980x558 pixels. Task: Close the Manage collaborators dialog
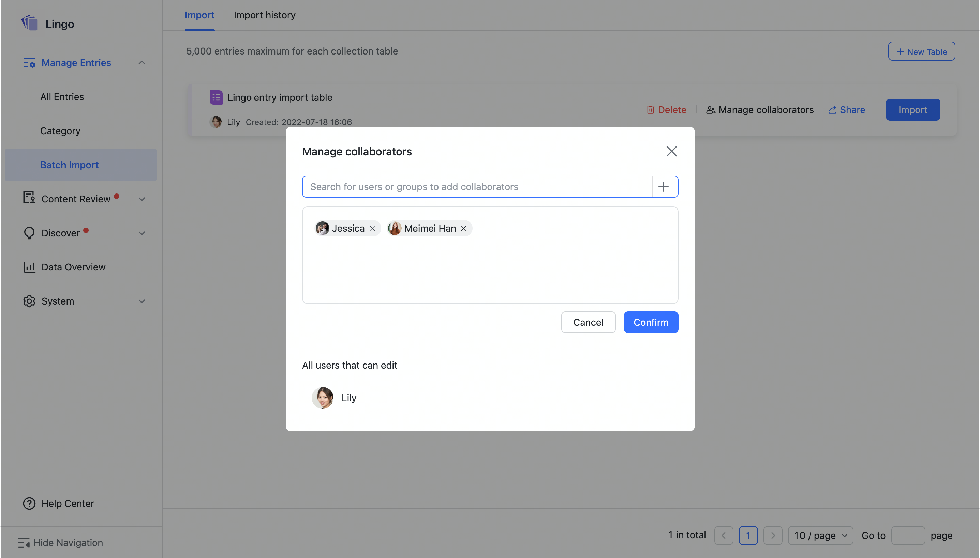pos(671,151)
